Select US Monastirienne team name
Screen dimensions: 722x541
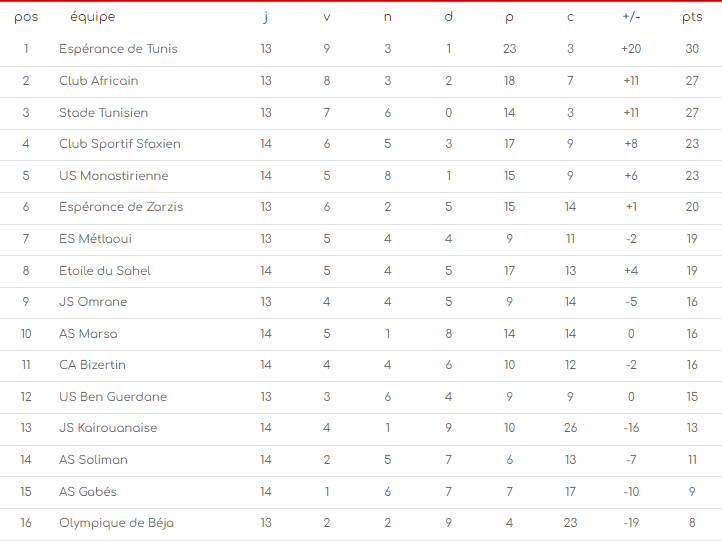tap(114, 176)
